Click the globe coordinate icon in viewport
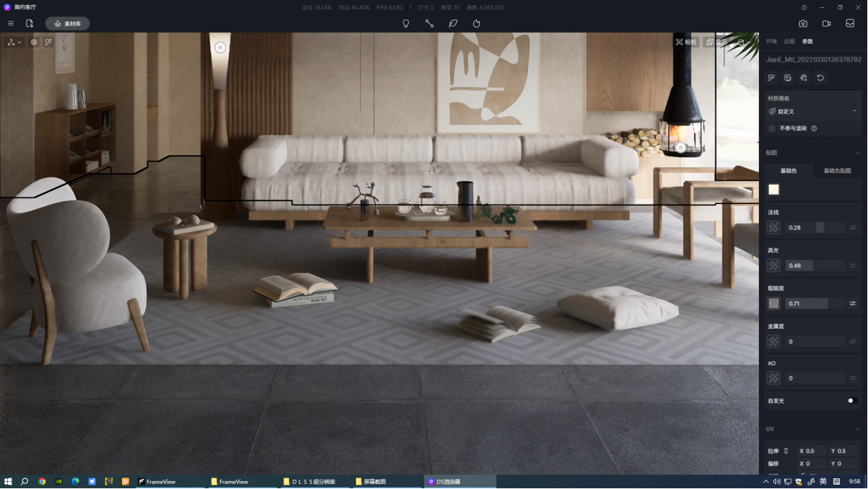This screenshot has width=868, height=489. pos(34,42)
